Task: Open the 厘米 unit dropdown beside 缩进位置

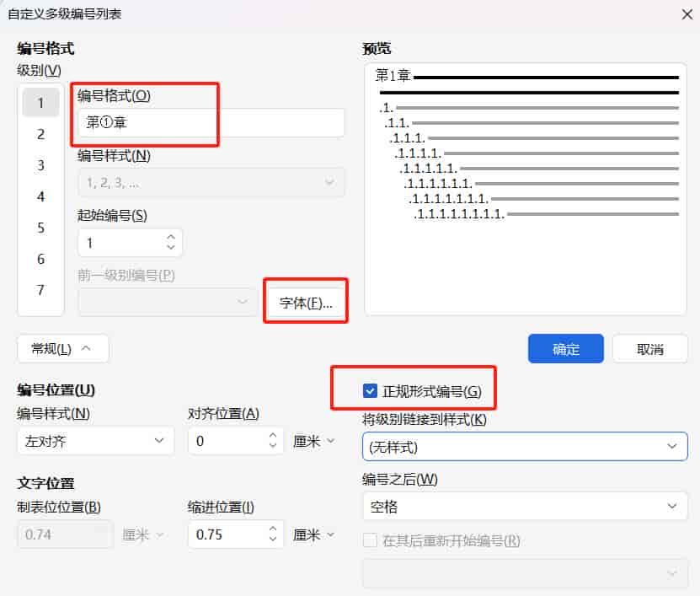Action: 314,534
